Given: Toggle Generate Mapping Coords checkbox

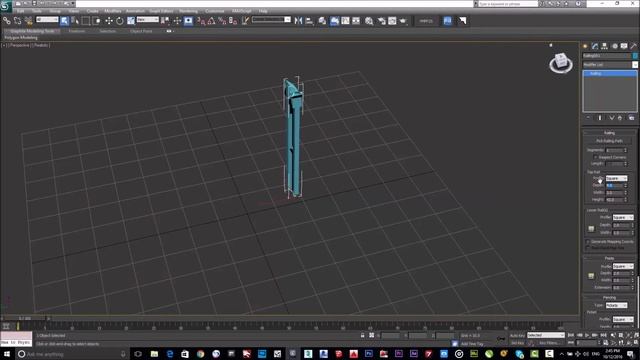Looking at the screenshot, I should (x=588, y=242).
